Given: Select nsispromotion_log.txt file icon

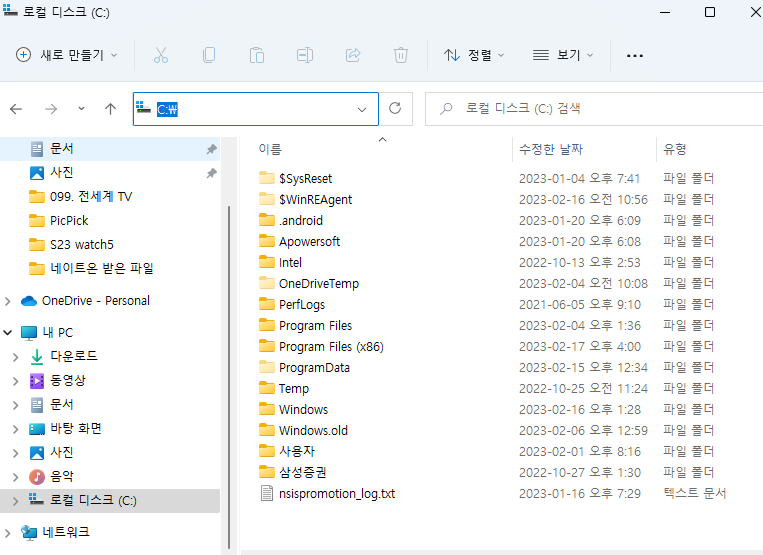Looking at the screenshot, I should click(x=267, y=493).
